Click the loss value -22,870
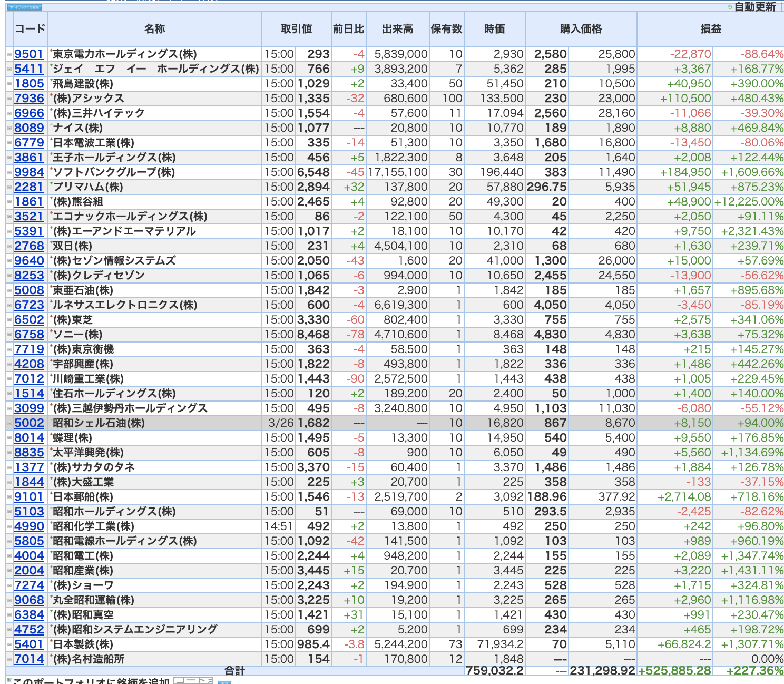The image size is (784, 684). pos(690,54)
